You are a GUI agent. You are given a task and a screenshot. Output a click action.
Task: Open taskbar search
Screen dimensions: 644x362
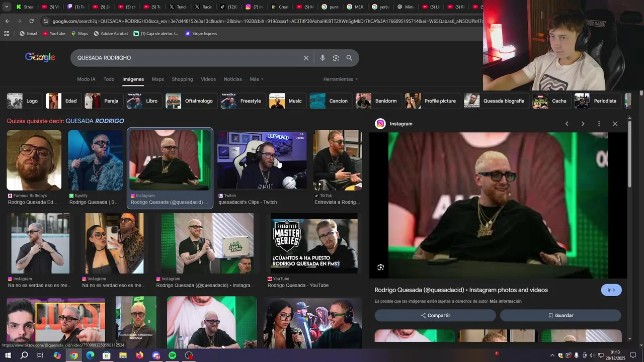24,355
